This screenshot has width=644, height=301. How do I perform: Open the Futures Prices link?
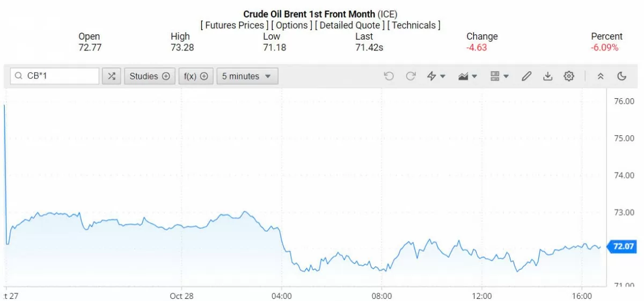(234, 25)
